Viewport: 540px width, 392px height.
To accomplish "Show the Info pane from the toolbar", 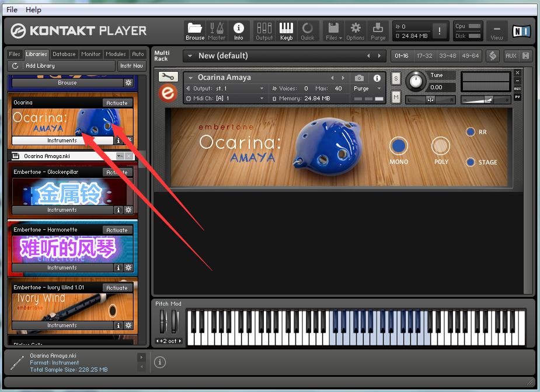I will [238, 31].
